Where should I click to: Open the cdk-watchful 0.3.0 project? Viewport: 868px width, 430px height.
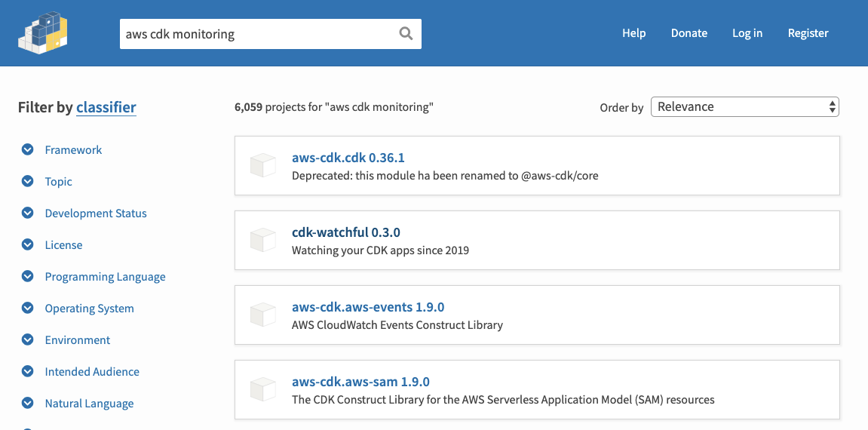pos(346,232)
